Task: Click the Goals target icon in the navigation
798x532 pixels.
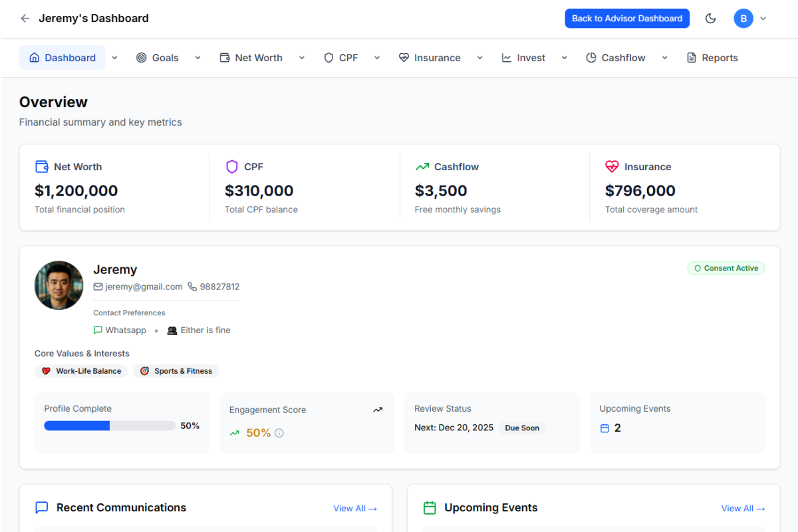Action: (140, 58)
